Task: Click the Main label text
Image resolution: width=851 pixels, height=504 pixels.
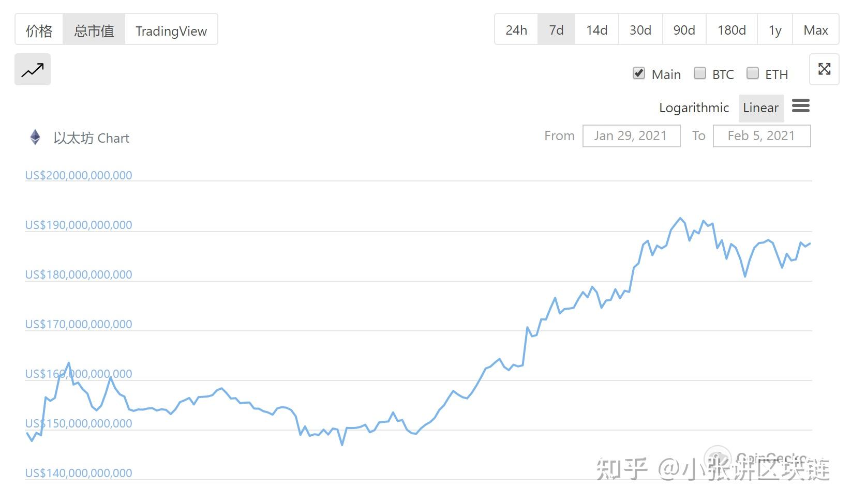Action: [x=666, y=74]
